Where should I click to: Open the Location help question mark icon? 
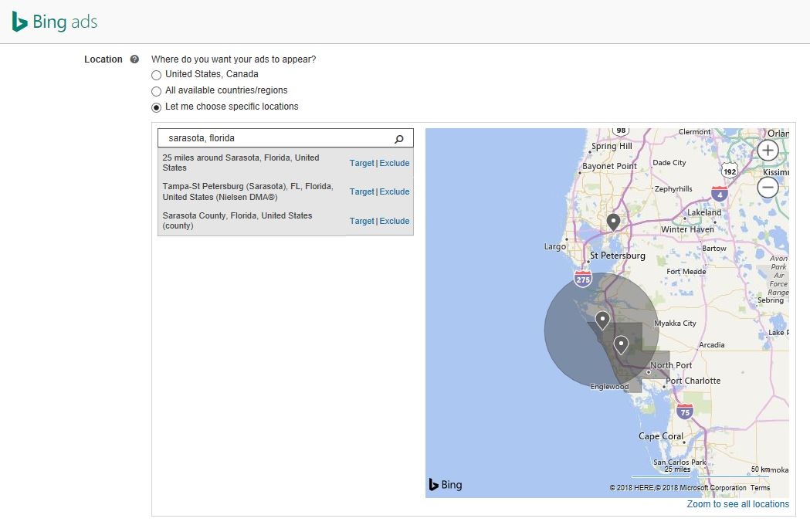point(135,59)
